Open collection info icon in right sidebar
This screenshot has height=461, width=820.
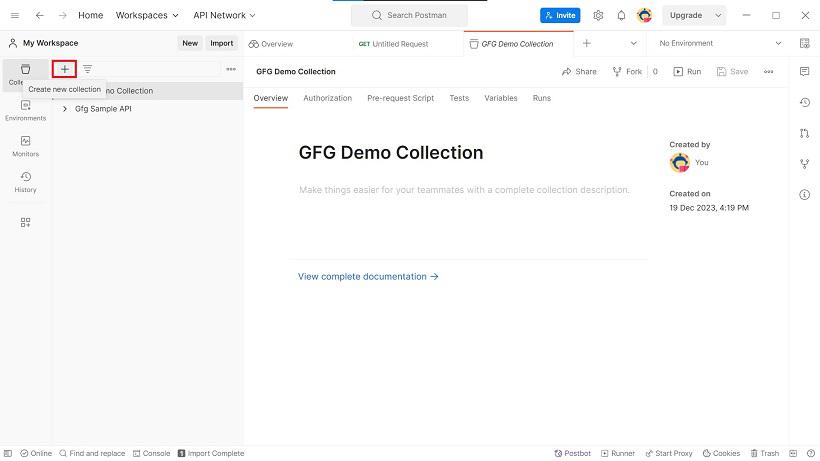pyautogui.click(x=804, y=195)
